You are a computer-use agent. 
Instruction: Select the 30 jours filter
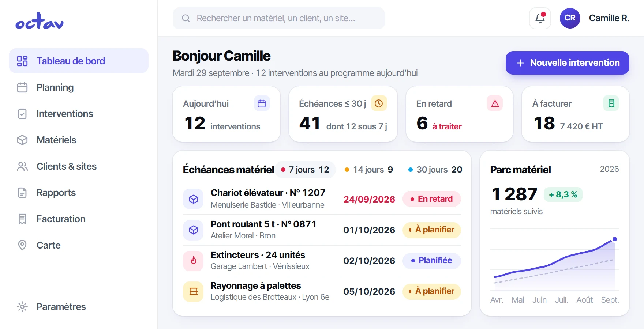[435, 170]
